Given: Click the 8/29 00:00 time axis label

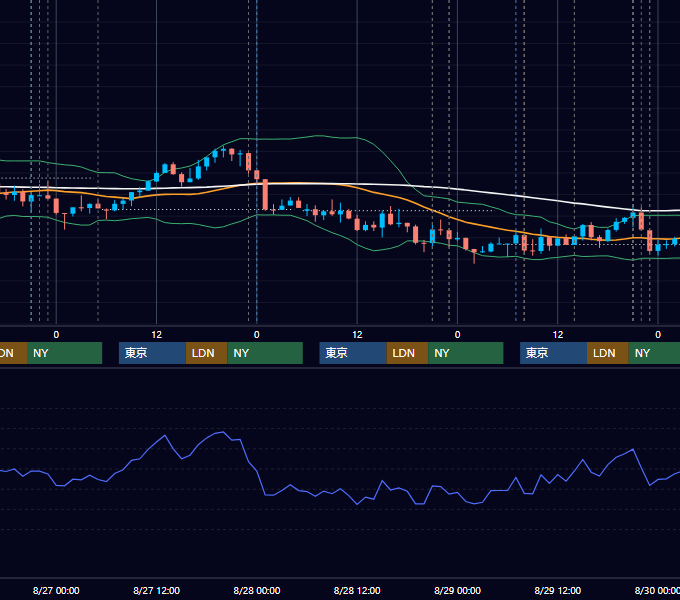Looking at the screenshot, I should coord(458,590).
